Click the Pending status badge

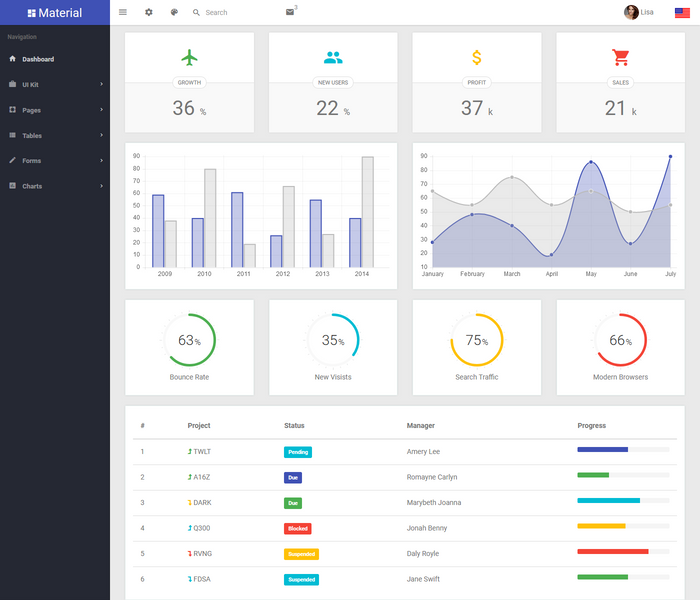point(298,452)
